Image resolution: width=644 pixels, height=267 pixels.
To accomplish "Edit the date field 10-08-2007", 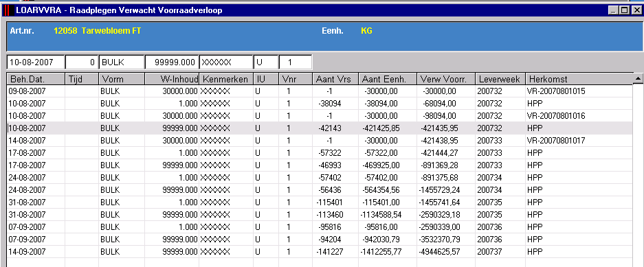I will pos(35,62).
